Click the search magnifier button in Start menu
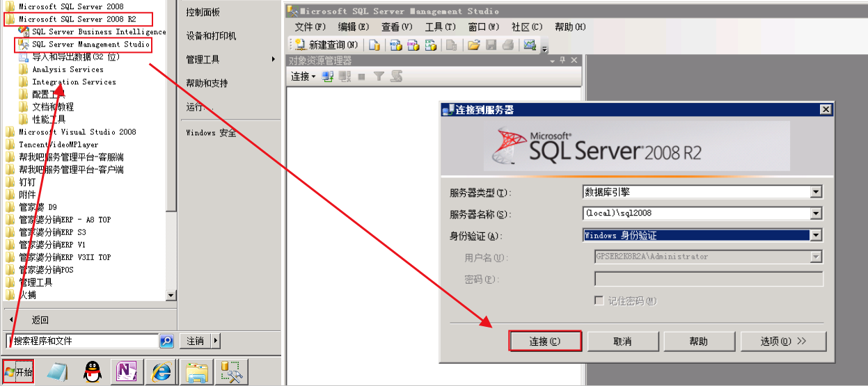This screenshot has width=868, height=386. point(166,341)
